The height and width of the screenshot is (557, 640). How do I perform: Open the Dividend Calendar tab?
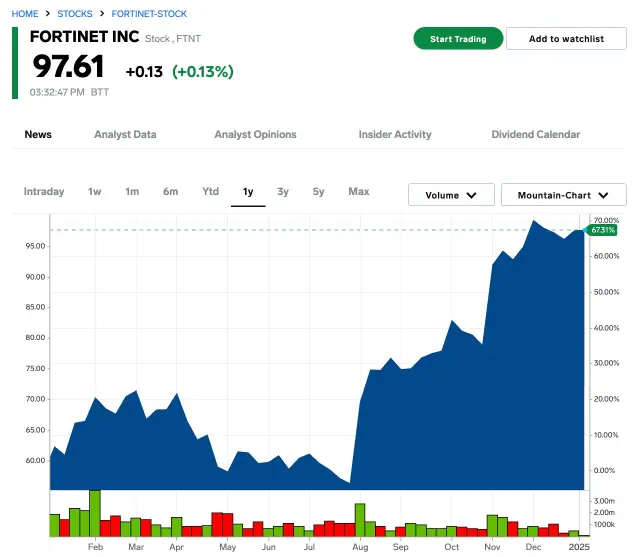(535, 135)
